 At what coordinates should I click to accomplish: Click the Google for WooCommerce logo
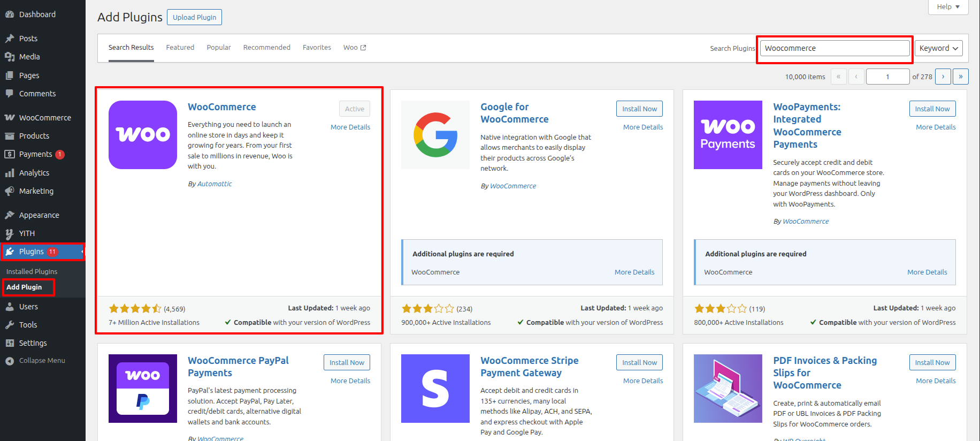point(435,135)
